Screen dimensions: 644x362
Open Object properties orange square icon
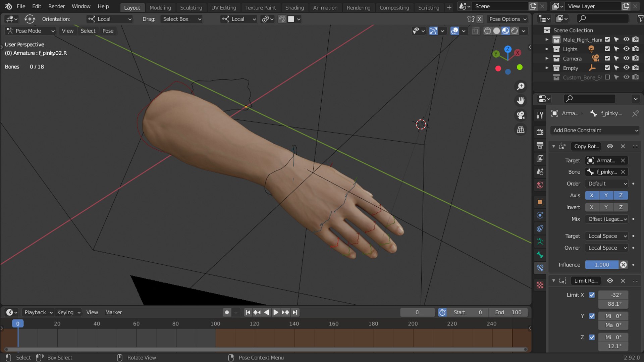[540, 202]
